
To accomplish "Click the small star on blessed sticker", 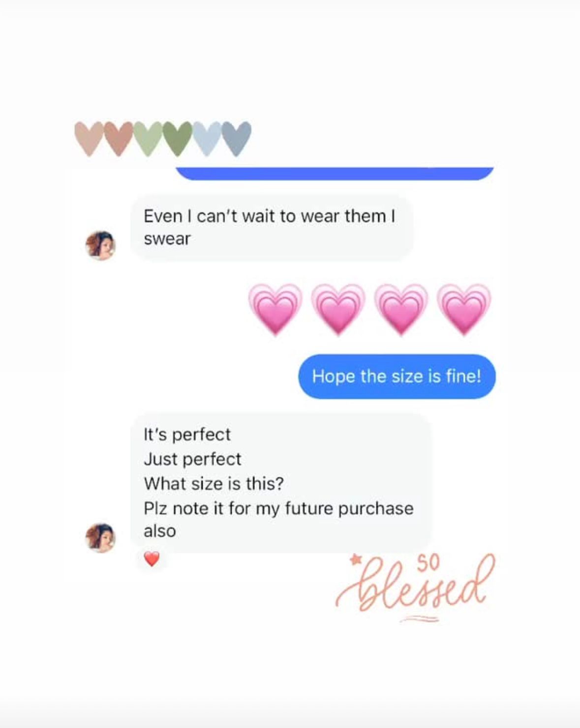I will 356,559.
